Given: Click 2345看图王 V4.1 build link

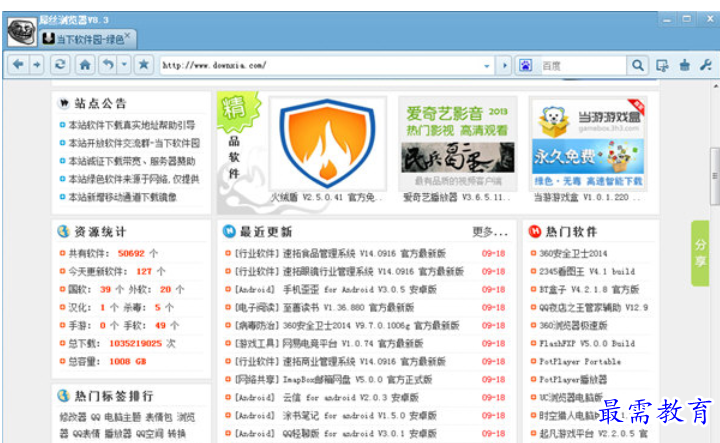Looking at the screenshot, I should pyautogui.click(x=587, y=271).
